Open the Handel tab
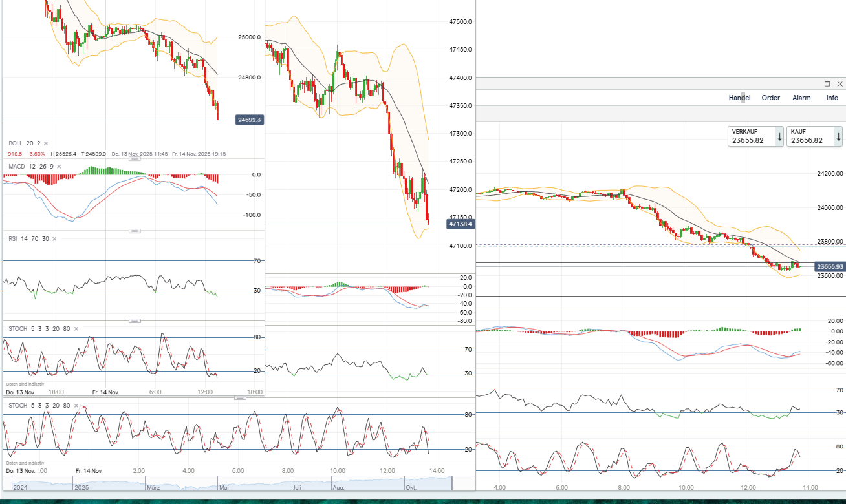This screenshot has width=846, height=504. tap(739, 98)
